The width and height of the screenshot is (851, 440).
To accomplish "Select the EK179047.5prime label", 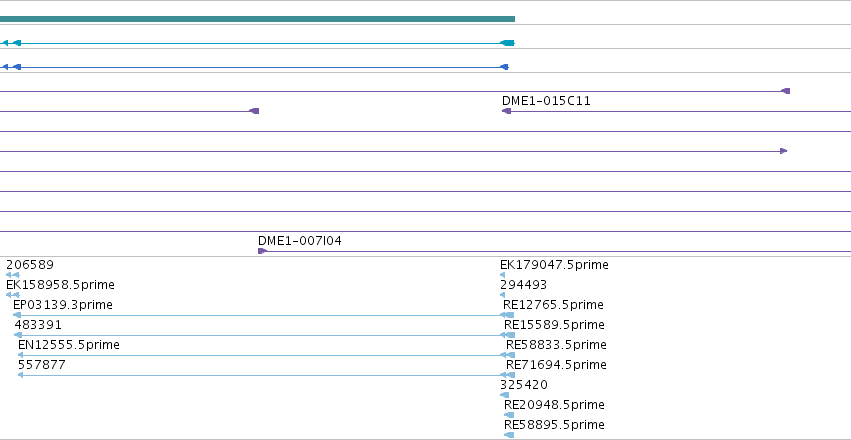I will click(x=554, y=265).
